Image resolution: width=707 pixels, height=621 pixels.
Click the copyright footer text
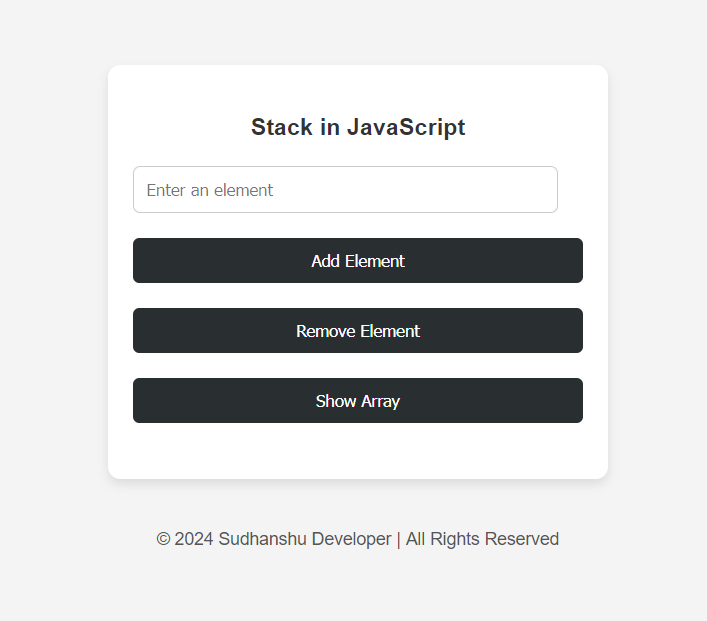click(358, 539)
